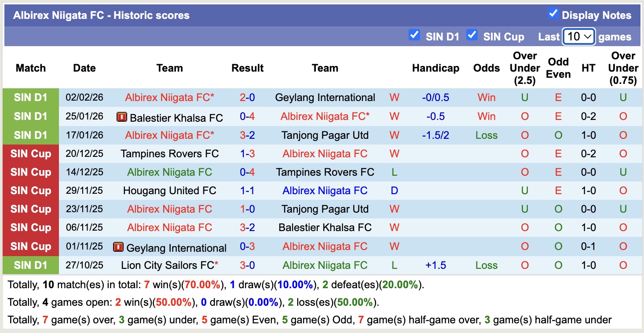Click the +1.5 handicap value
Viewport: 644px width, 333px height.
click(x=435, y=265)
